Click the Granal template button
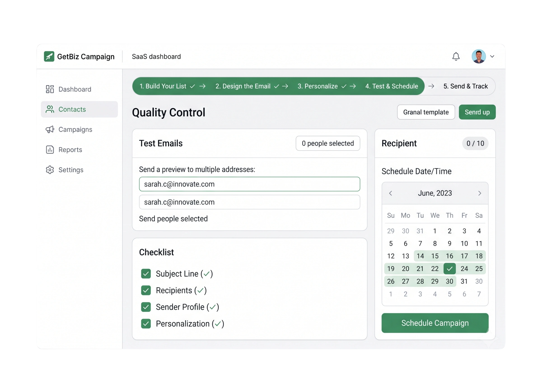This screenshot has height=392, width=542. (x=426, y=112)
